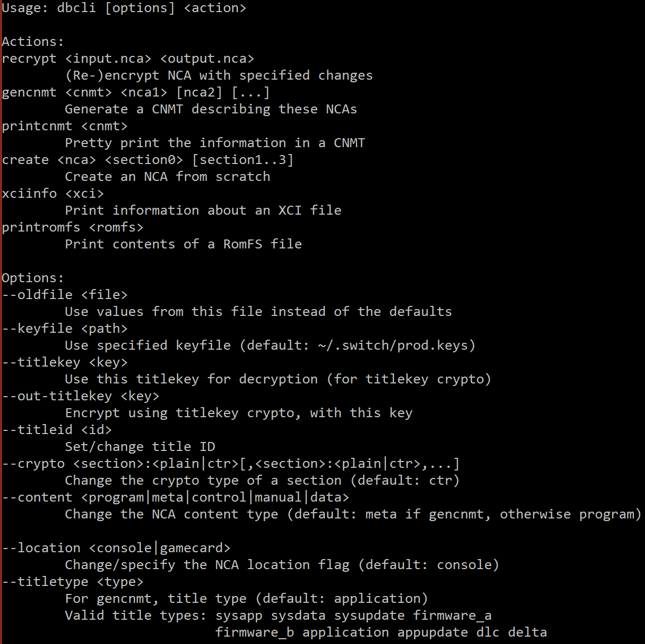Click the 'create' action name
Image resolution: width=645 pixels, height=644 pixels.
[x=25, y=160]
